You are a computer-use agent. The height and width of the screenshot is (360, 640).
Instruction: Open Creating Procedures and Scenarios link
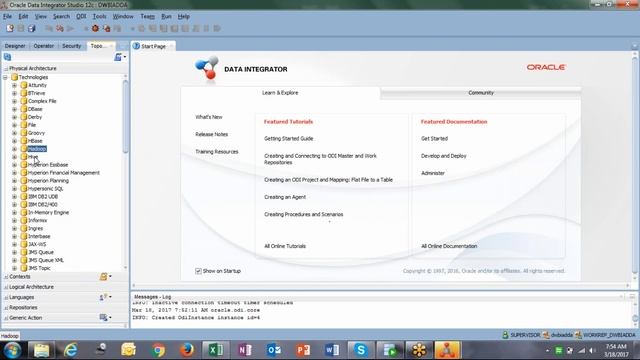[304, 214]
